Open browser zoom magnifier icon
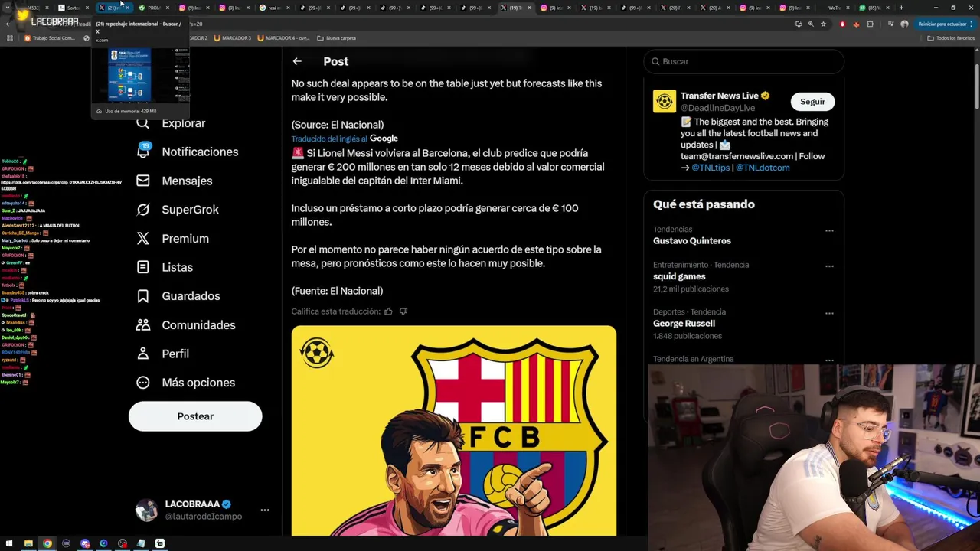The image size is (980, 551). pyautogui.click(x=811, y=24)
